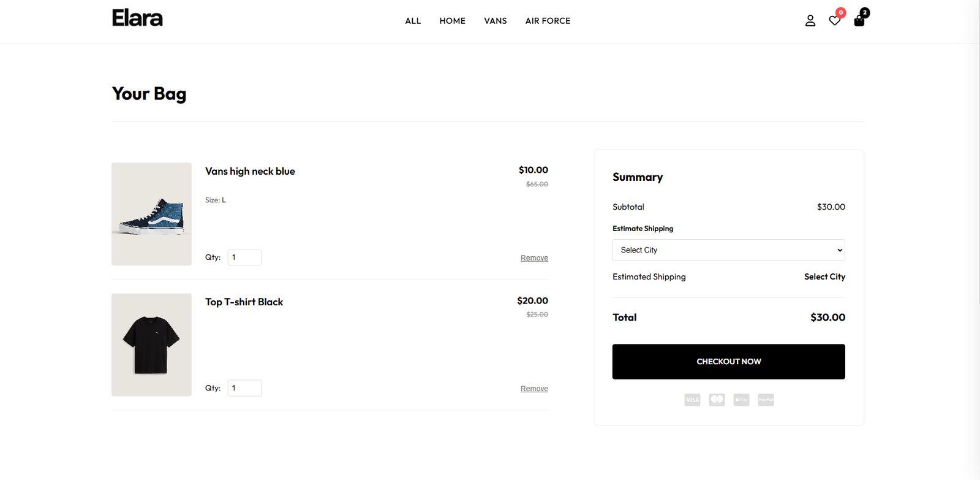Image resolution: width=980 pixels, height=480 pixels.
Task: Click the black T-shirt product thumbnail
Action: tap(151, 345)
